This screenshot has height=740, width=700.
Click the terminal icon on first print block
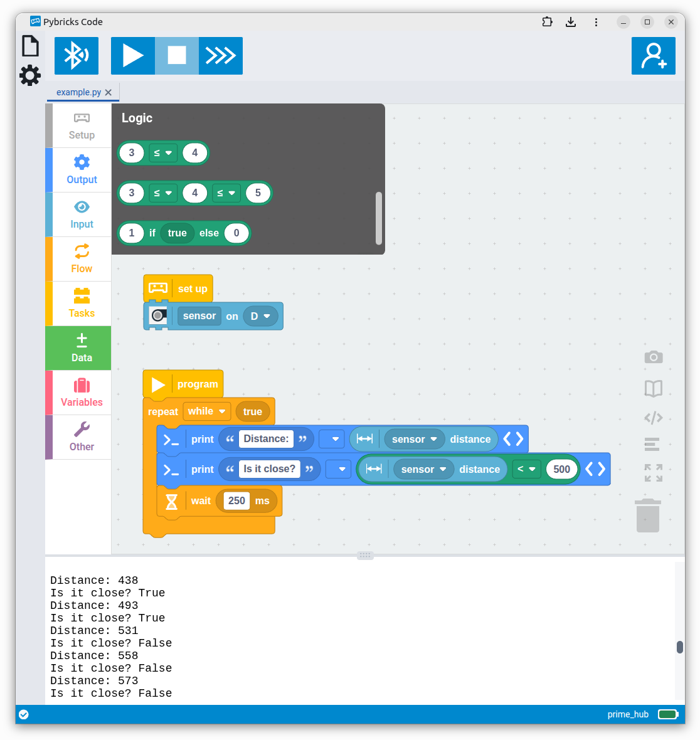click(171, 440)
